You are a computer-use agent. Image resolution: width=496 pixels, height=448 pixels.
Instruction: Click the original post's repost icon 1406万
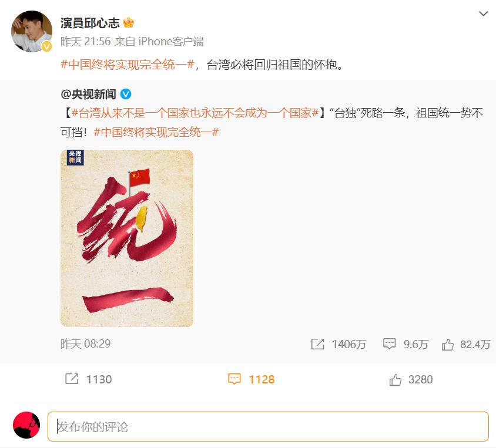coord(317,344)
